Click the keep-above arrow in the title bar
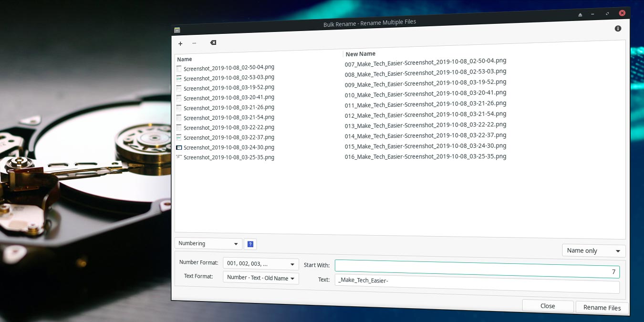Image resolution: width=644 pixels, height=322 pixels. click(580, 15)
